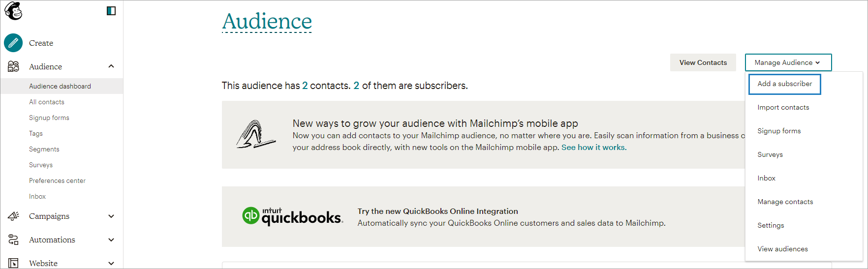The width and height of the screenshot is (868, 269).
Task: Toggle the sidebar collapse icon
Action: coord(111,11)
